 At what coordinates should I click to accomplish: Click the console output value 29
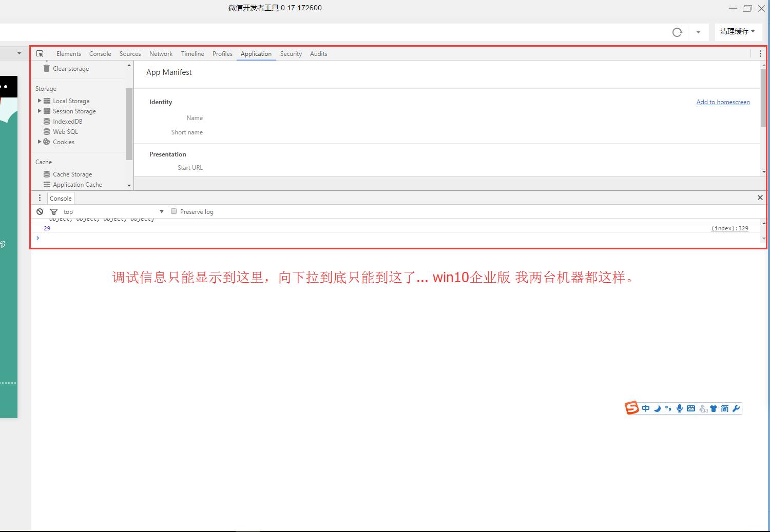click(x=47, y=228)
